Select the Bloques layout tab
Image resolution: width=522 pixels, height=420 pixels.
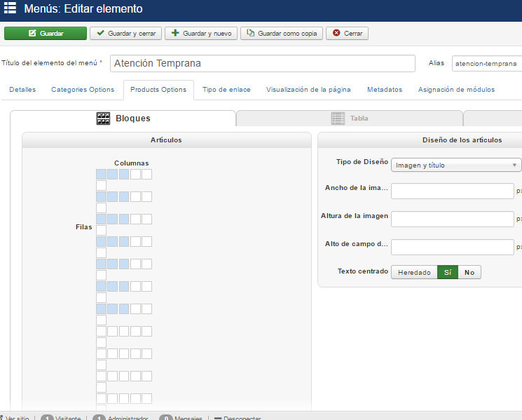click(123, 118)
